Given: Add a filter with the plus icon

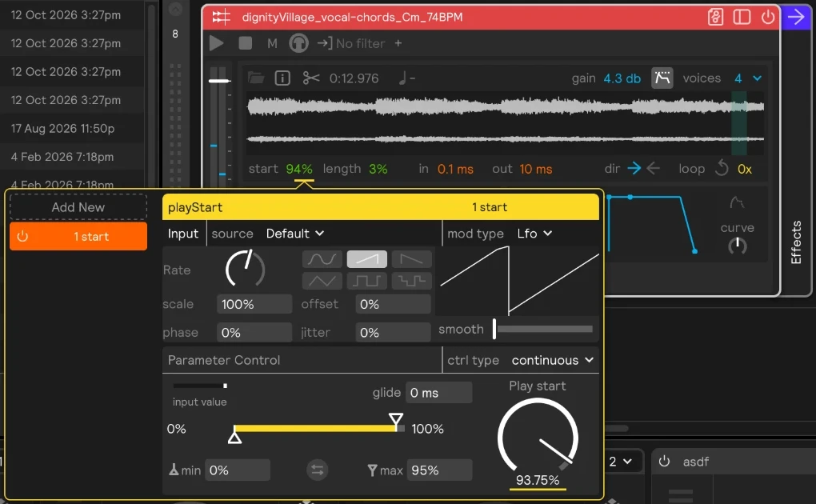Looking at the screenshot, I should click(x=398, y=43).
